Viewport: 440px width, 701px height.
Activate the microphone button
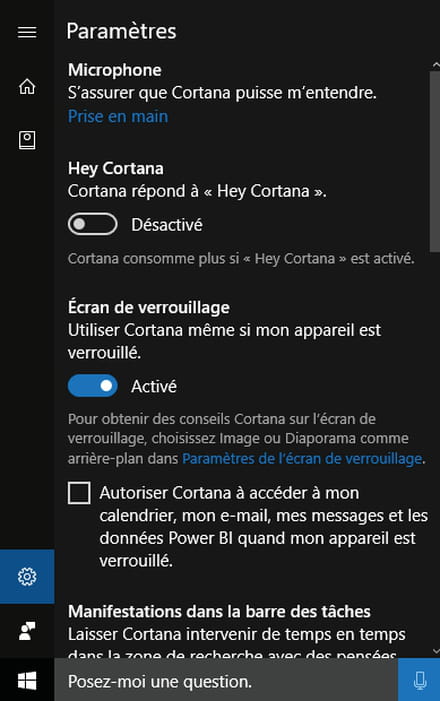419,681
